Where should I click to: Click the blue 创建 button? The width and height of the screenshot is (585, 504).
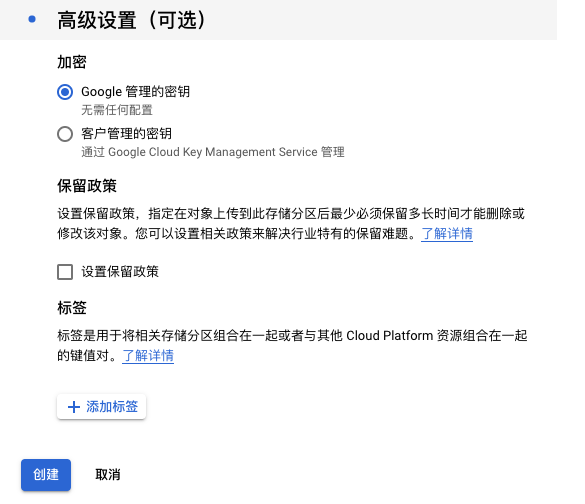(46, 475)
